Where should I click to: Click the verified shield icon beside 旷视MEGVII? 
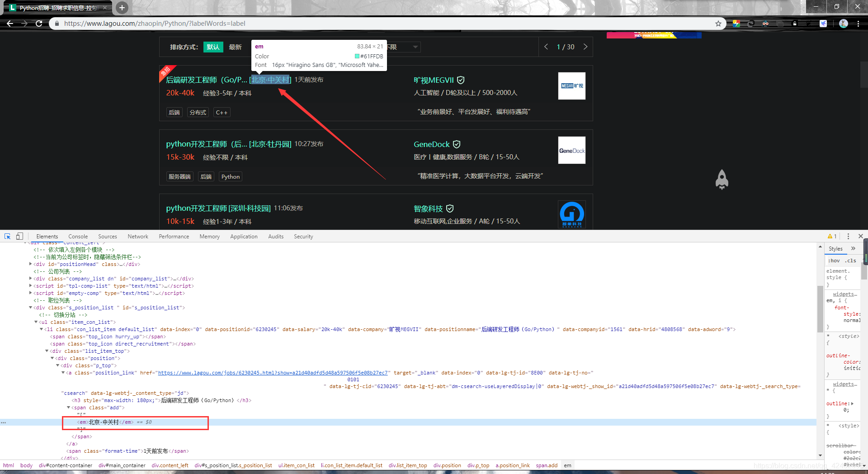[461, 80]
